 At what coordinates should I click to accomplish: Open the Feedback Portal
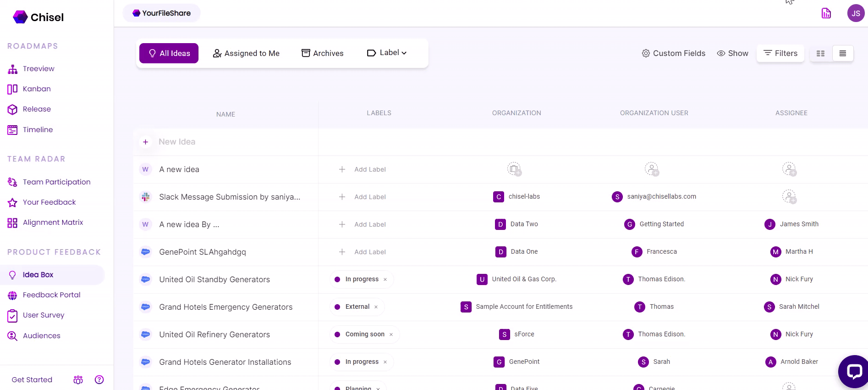(44, 295)
